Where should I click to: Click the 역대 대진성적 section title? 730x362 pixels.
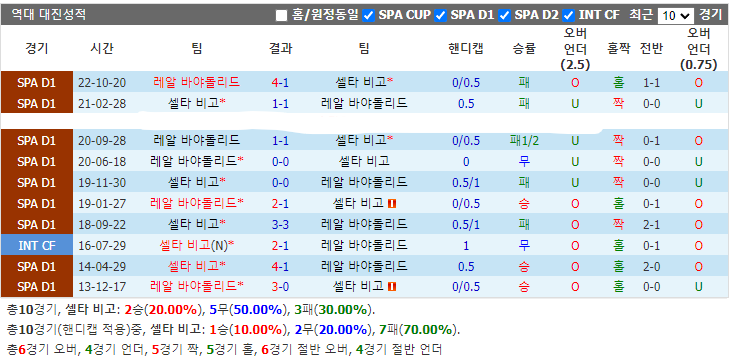point(48,14)
